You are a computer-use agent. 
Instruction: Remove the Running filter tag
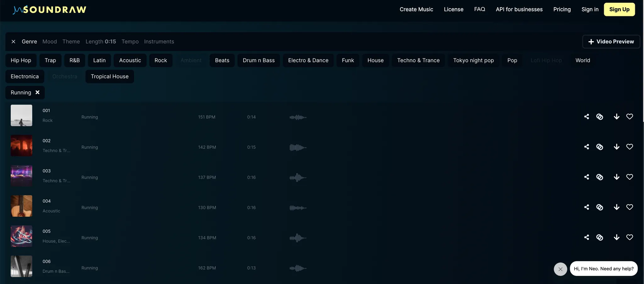pos(37,92)
